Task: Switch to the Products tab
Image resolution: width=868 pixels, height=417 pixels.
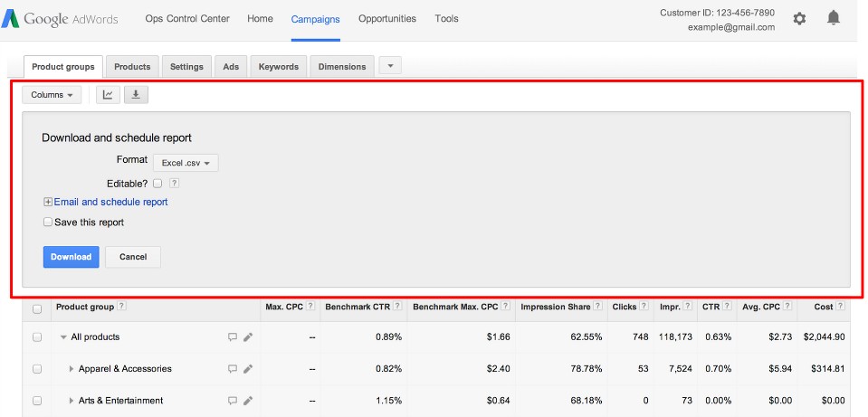Action: coord(132,67)
